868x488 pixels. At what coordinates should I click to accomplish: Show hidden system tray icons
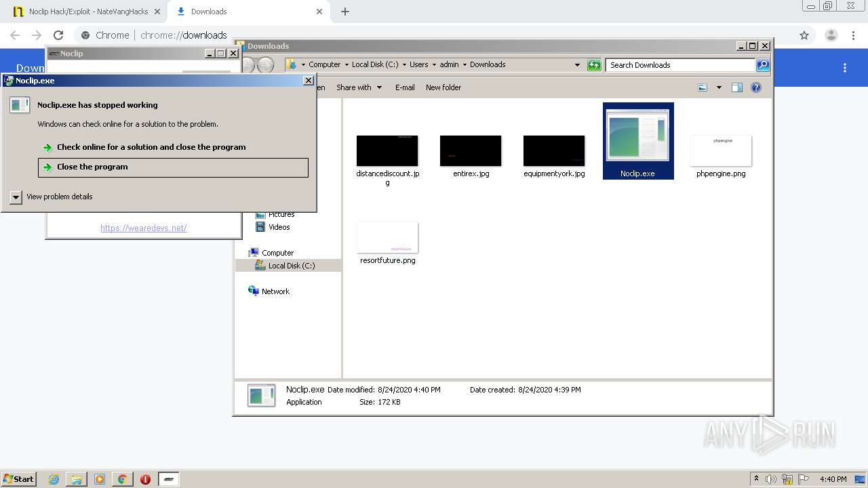pos(756,479)
